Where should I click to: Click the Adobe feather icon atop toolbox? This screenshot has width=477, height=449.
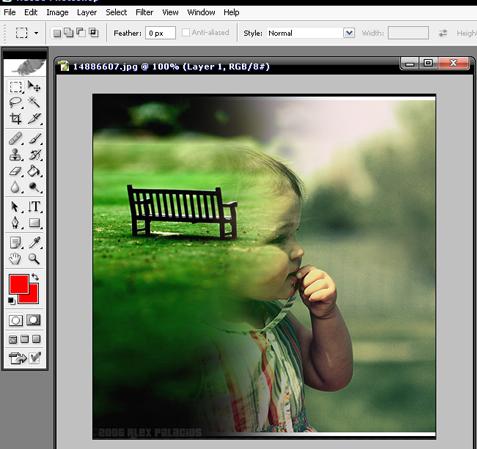(x=25, y=67)
